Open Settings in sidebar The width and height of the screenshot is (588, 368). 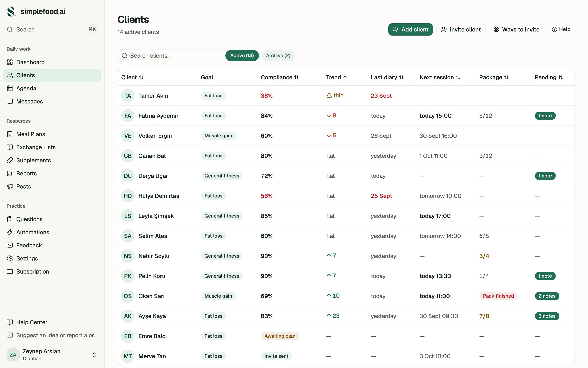click(52, 258)
